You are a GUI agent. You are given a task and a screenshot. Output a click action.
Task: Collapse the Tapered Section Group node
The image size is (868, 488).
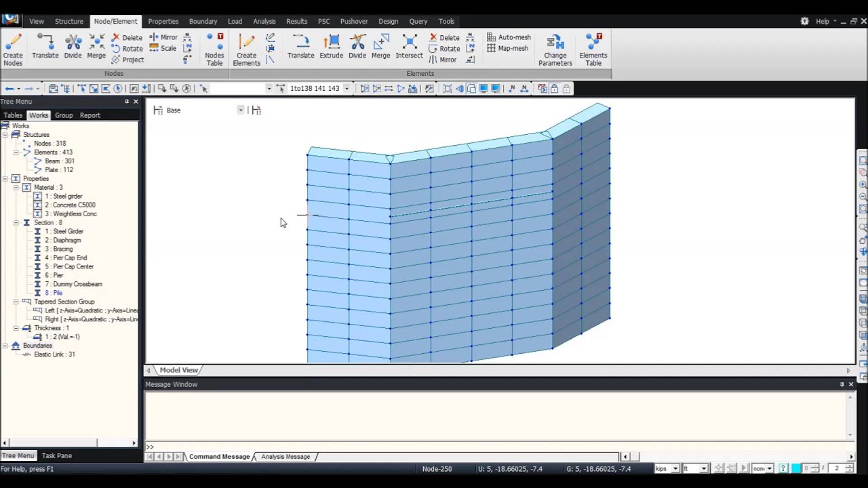pos(16,302)
